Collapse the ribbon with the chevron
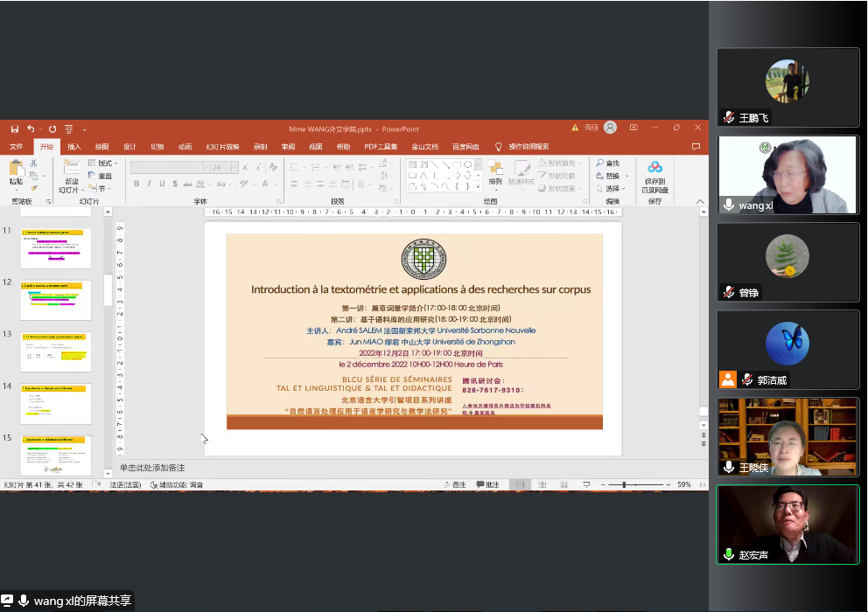This screenshot has width=868, height=612. 700,201
